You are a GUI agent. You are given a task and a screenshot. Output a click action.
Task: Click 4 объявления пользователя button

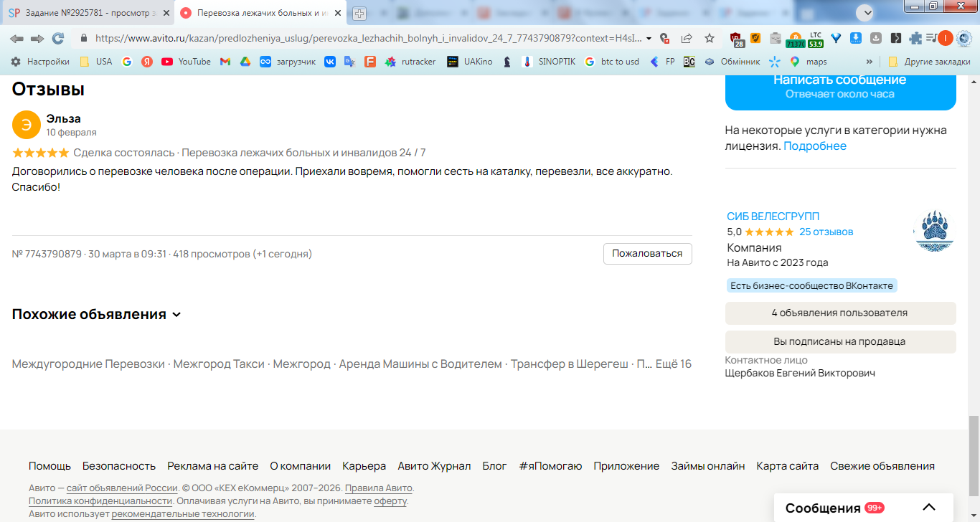tap(841, 313)
